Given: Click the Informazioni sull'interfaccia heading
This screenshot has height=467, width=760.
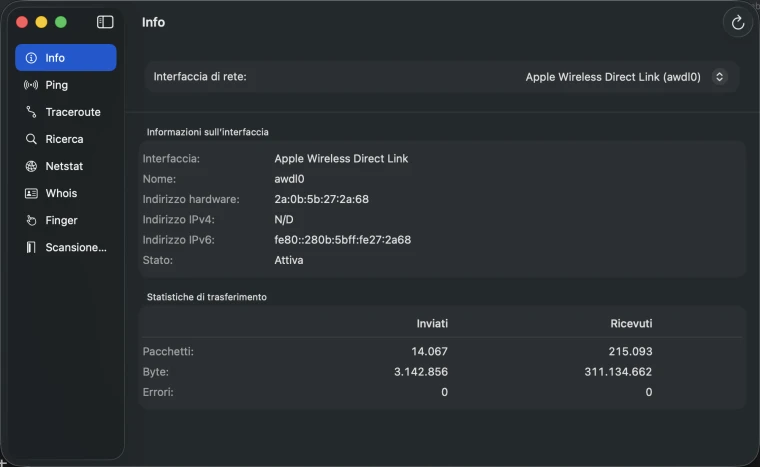Looking at the screenshot, I should pos(207,132).
